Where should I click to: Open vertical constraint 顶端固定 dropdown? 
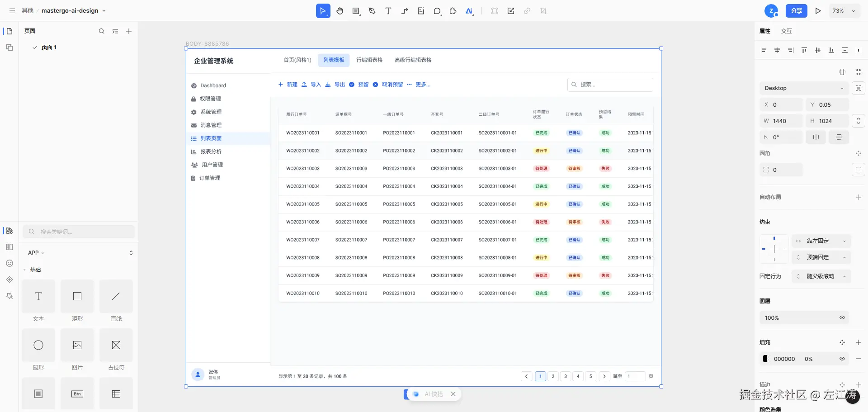pyautogui.click(x=821, y=257)
